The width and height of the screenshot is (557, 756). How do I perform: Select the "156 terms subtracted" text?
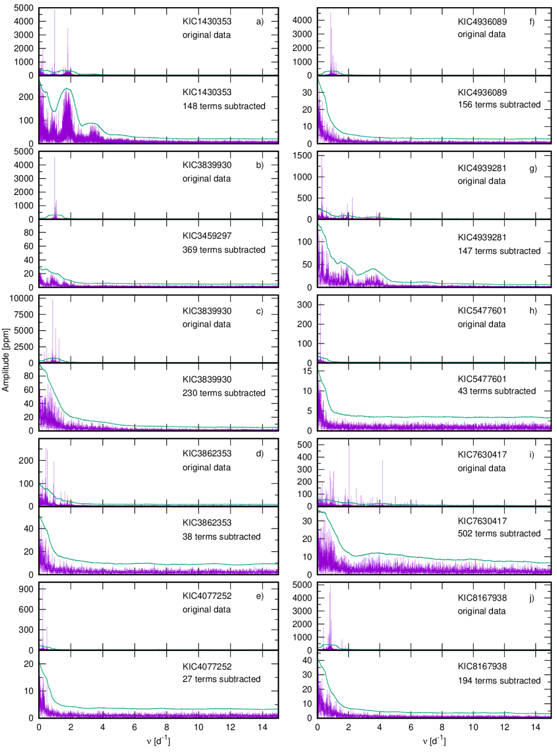click(x=499, y=105)
